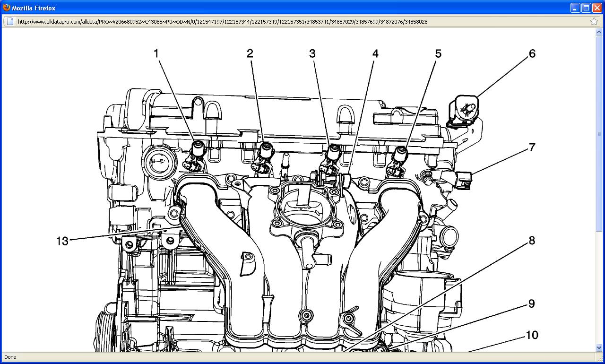Click the address bar URL text

[222, 22]
